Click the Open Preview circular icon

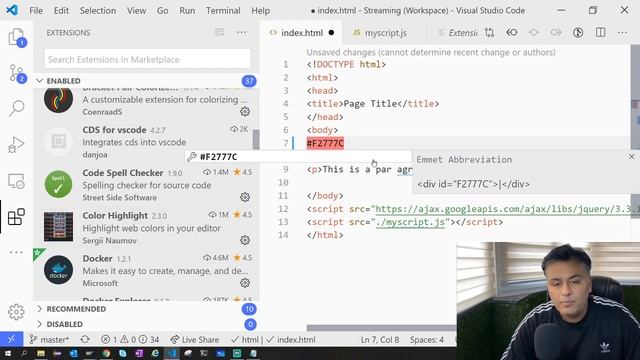[x=578, y=33]
